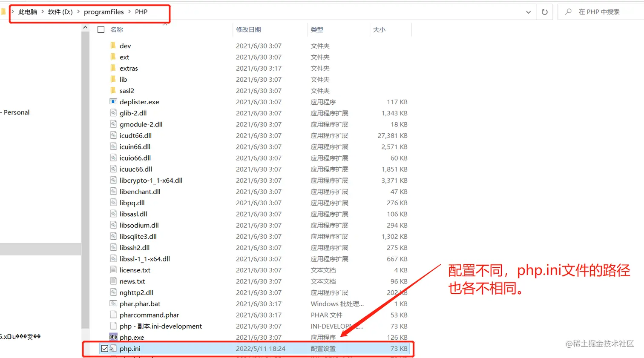Click the icuuc66.dll file icon
This screenshot has width=644, height=358.
click(113, 169)
